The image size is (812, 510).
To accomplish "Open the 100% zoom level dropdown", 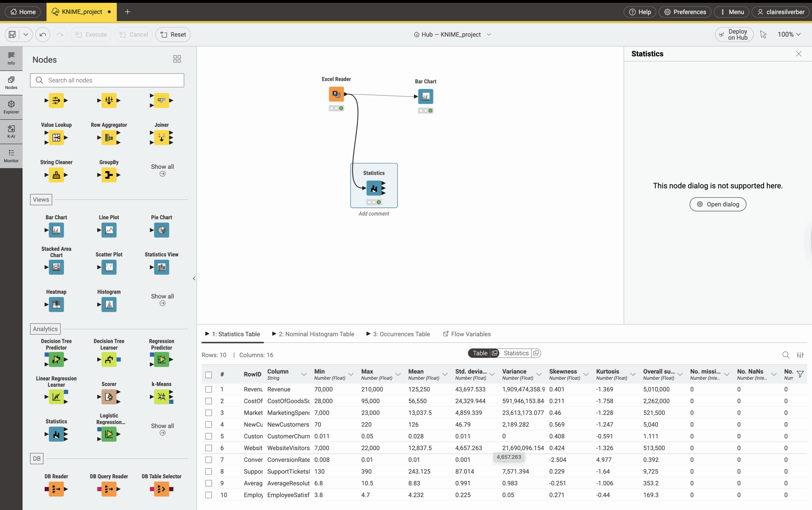I will coord(789,34).
